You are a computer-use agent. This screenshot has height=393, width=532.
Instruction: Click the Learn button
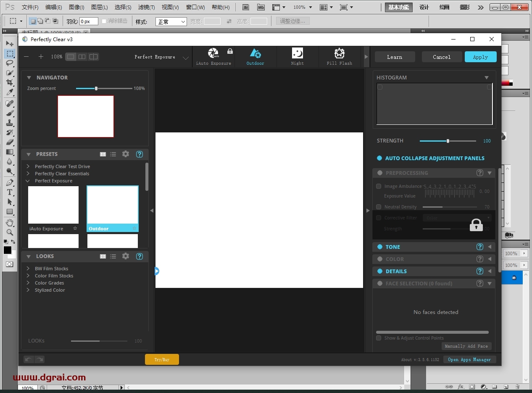point(395,57)
